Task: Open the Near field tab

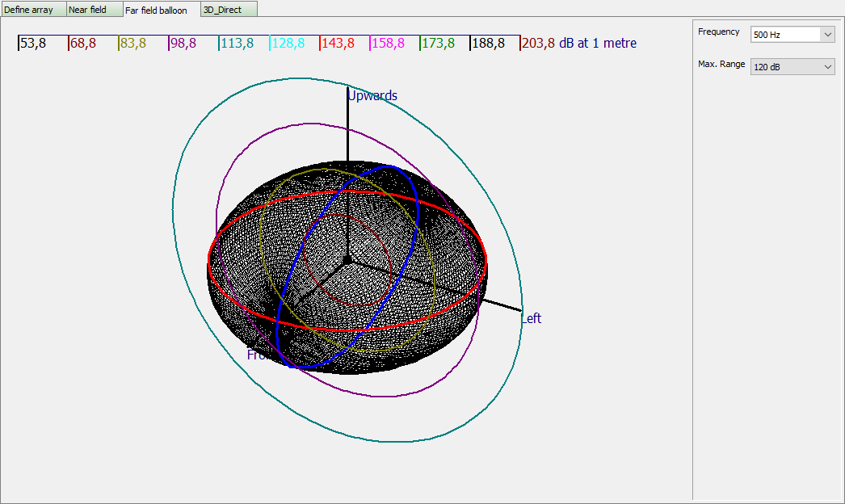Action: [95, 9]
